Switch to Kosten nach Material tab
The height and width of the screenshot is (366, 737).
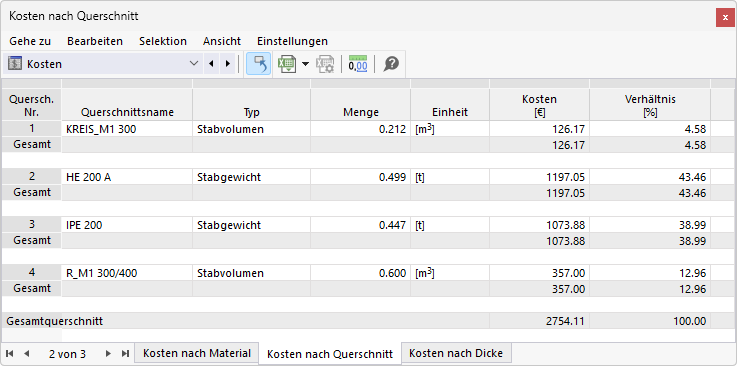click(x=196, y=353)
